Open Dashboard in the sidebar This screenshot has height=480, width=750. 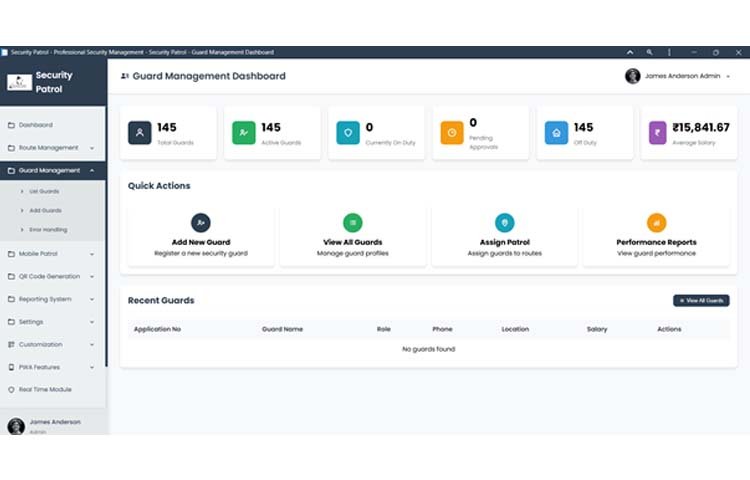36,125
